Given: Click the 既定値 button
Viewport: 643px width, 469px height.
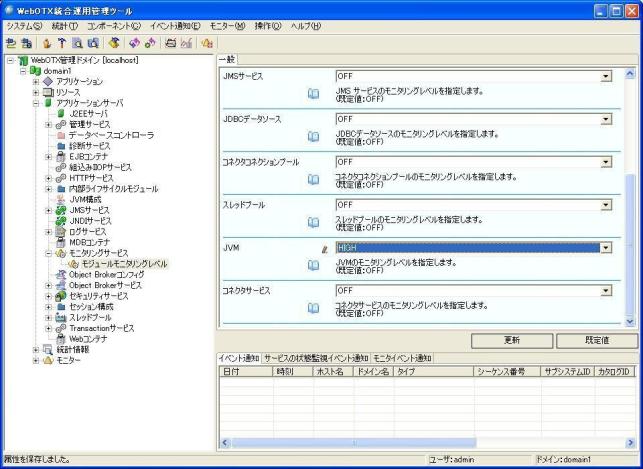Looking at the screenshot, I should coord(597,340).
